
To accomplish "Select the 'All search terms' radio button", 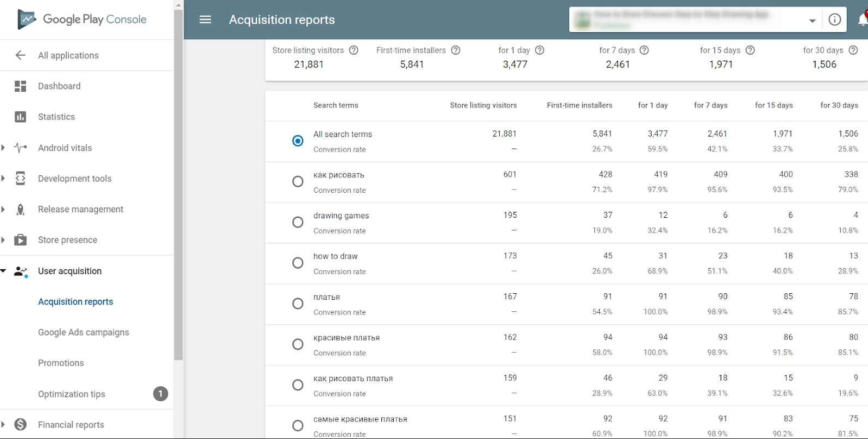I will coord(298,141).
